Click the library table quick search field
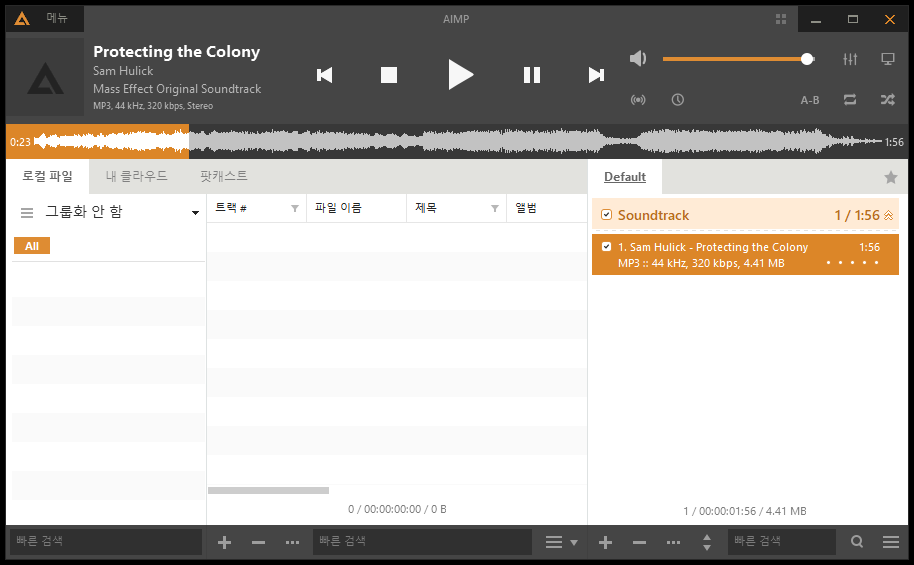The height and width of the screenshot is (565, 914). (422, 542)
